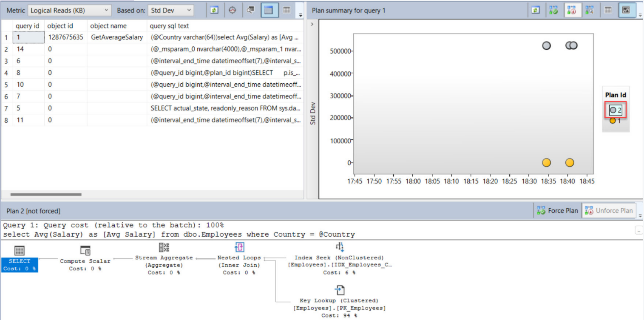644x320 pixels.
Task: Click the horizontal scrollbar under the query grid
Action: [x=45, y=195]
